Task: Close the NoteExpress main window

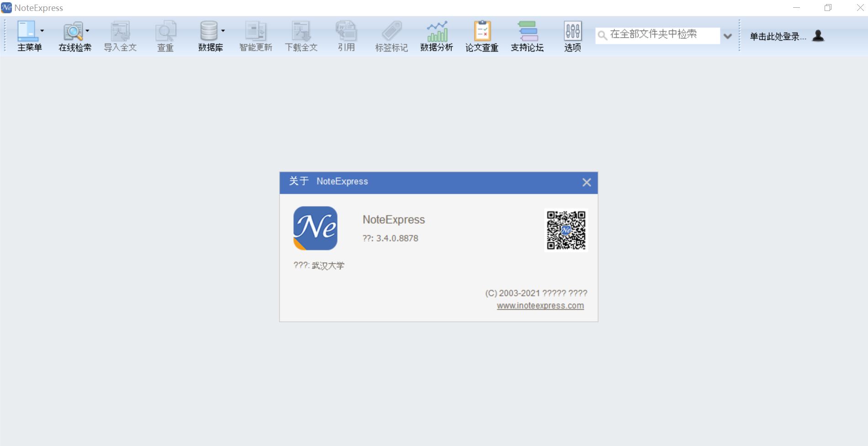Action: (860, 8)
